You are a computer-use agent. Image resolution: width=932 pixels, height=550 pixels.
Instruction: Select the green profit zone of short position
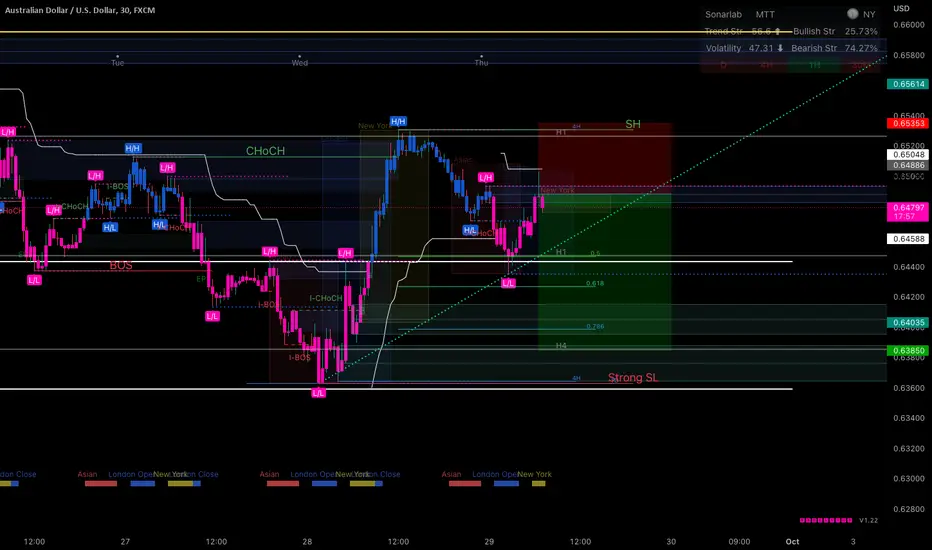click(x=604, y=272)
